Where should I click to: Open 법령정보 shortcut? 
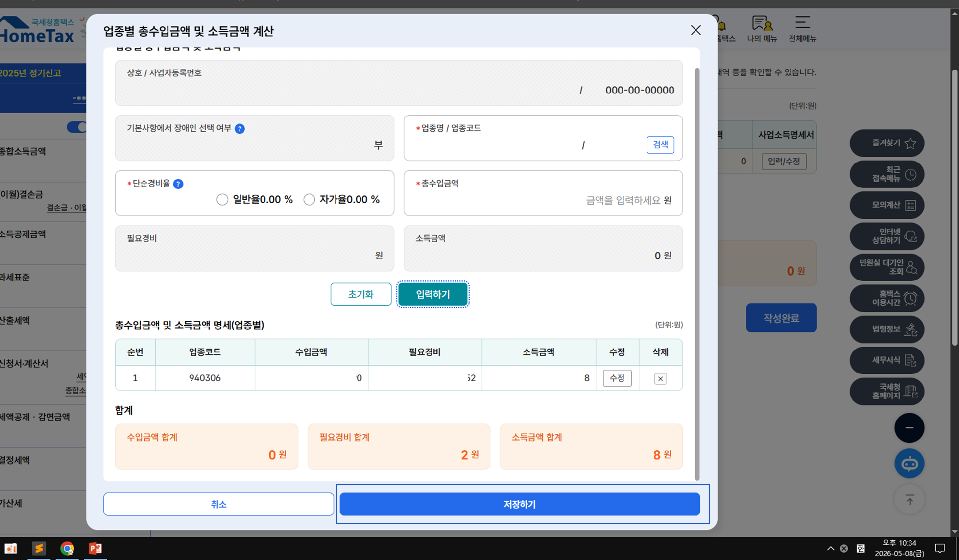(887, 329)
